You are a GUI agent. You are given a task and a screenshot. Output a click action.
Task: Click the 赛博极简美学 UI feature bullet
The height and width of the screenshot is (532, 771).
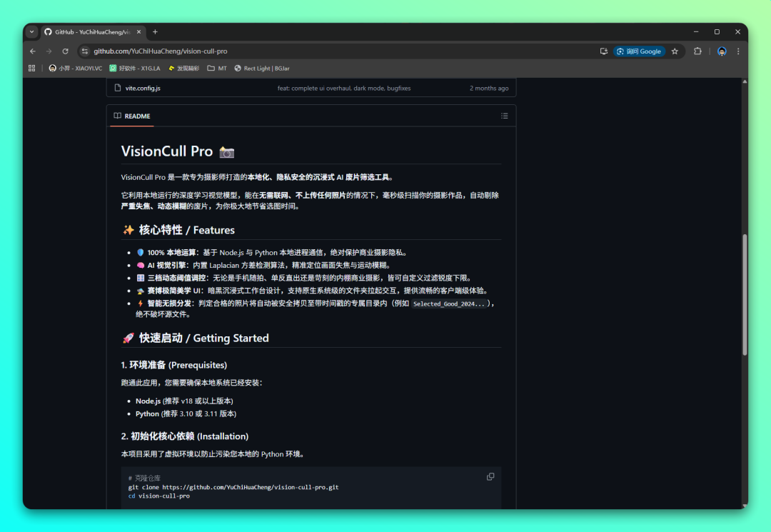(x=313, y=291)
